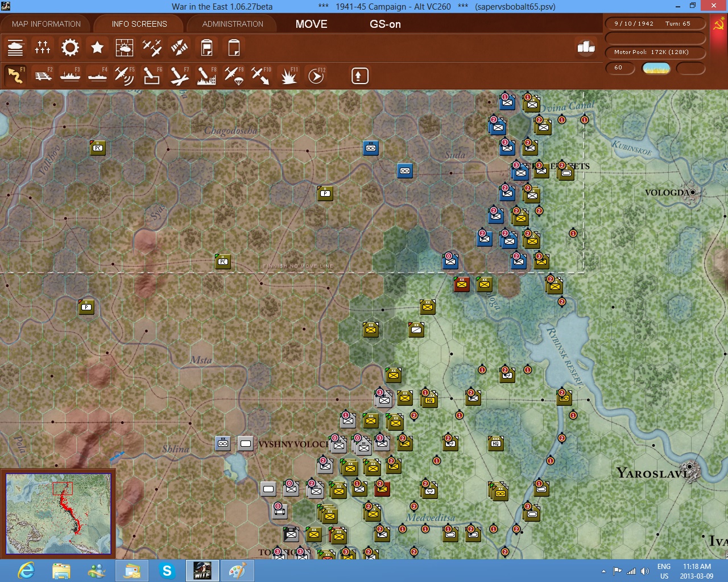The image size is (728, 582).
Task: Click the VOLOGDA city marker
Action: click(692, 193)
